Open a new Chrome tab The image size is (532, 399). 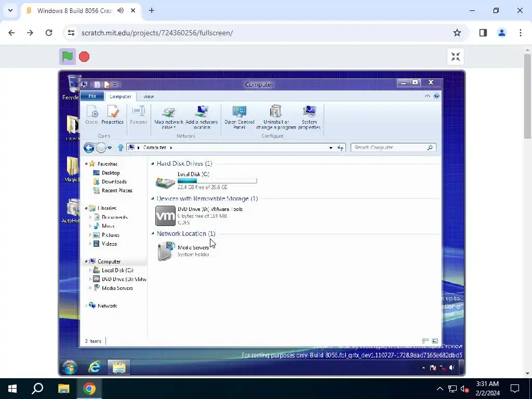[x=152, y=10]
